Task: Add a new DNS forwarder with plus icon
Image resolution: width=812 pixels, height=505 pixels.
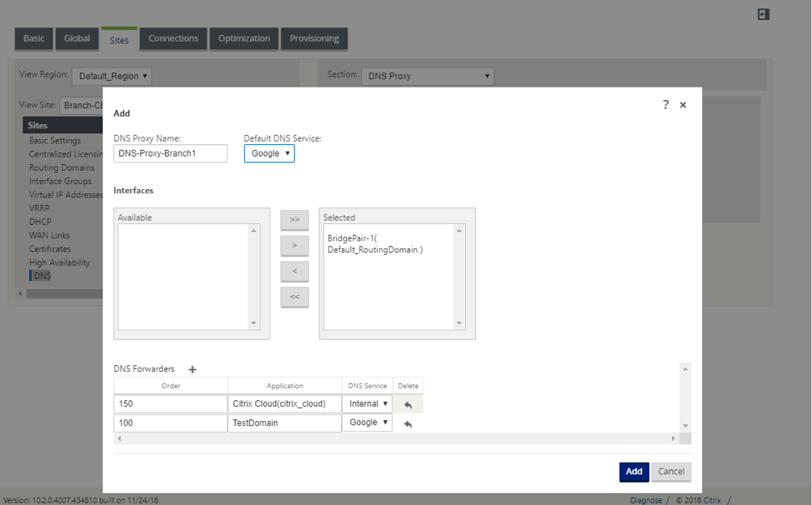Action: (192, 369)
